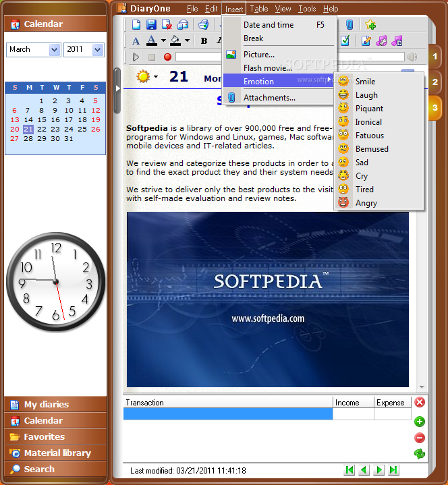
Task: Go to previous diary entry arrow
Action: pos(364,470)
